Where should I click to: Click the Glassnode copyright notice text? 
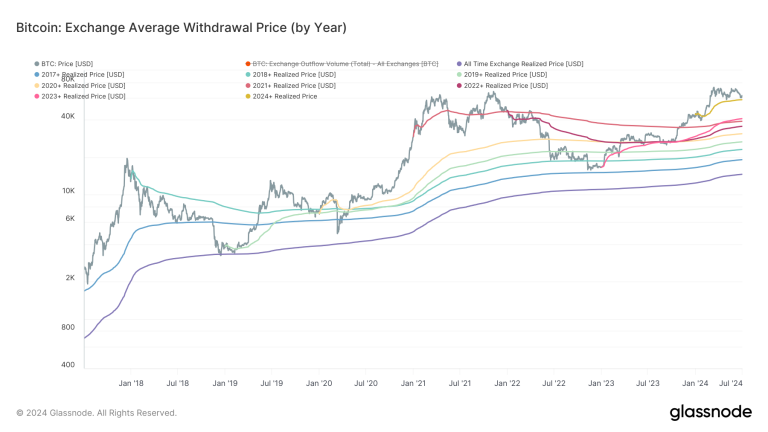pyautogui.click(x=96, y=413)
